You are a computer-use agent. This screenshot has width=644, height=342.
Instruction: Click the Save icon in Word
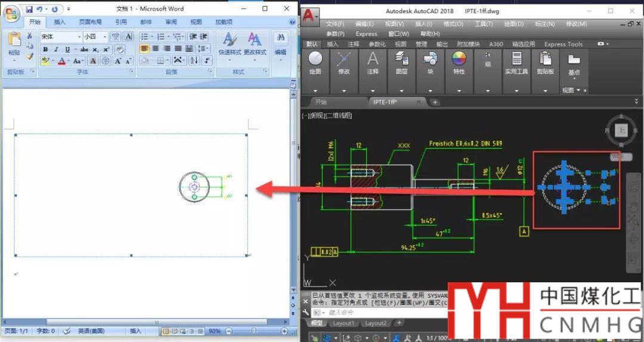click(x=29, y=10)
